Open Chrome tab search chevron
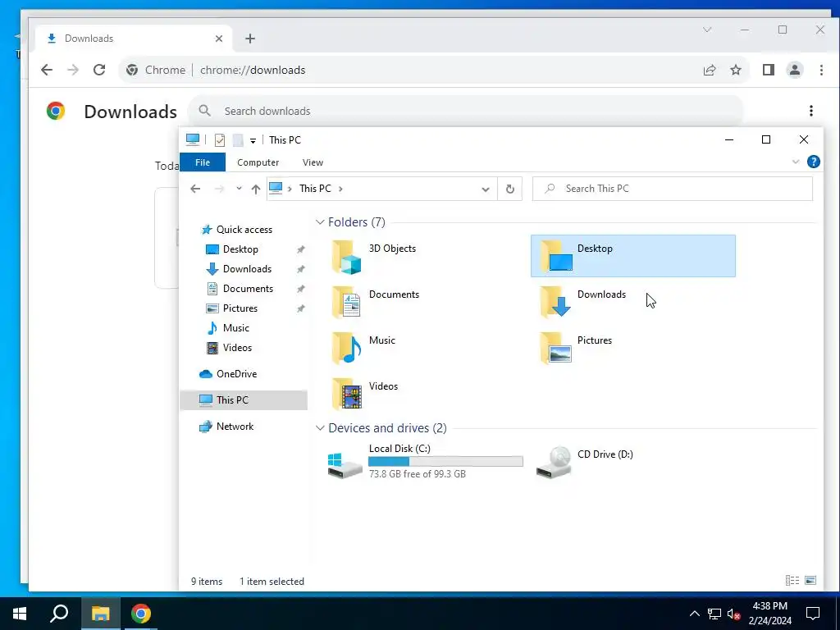The image size is (840, 630). pos(707,30)
